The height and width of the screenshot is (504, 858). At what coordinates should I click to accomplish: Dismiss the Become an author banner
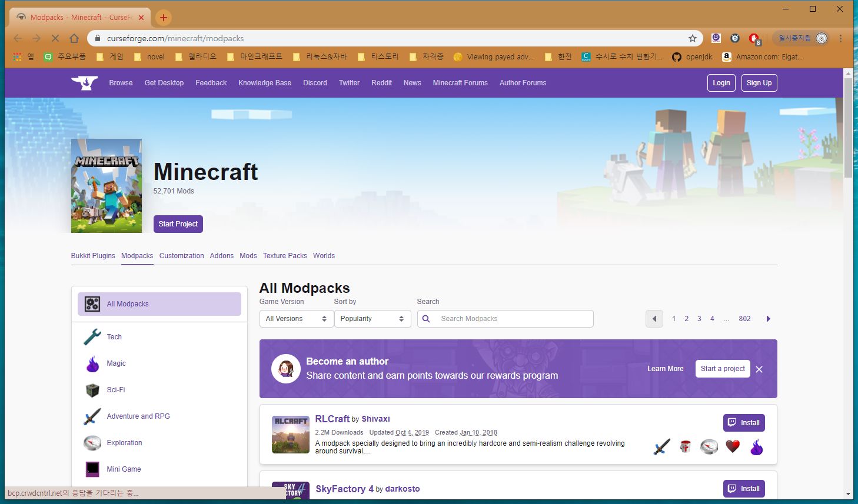point(759,369)
